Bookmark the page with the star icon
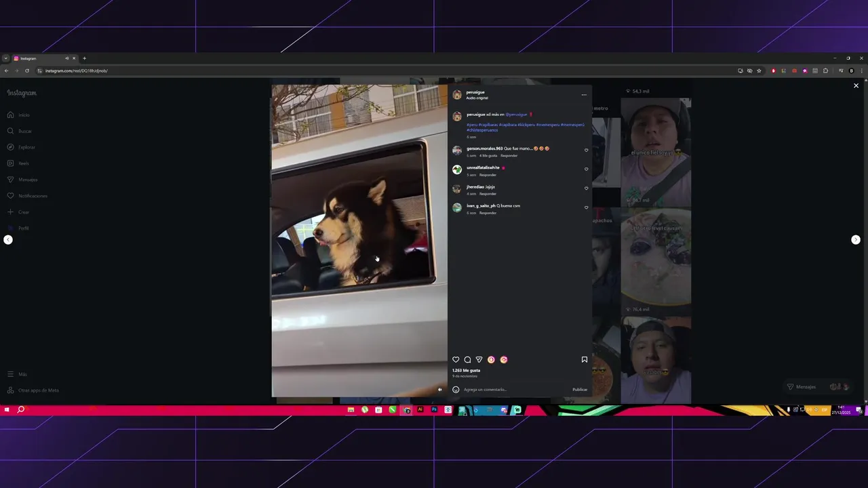Viewport: 868px width, 488px height. pos(759,70)
